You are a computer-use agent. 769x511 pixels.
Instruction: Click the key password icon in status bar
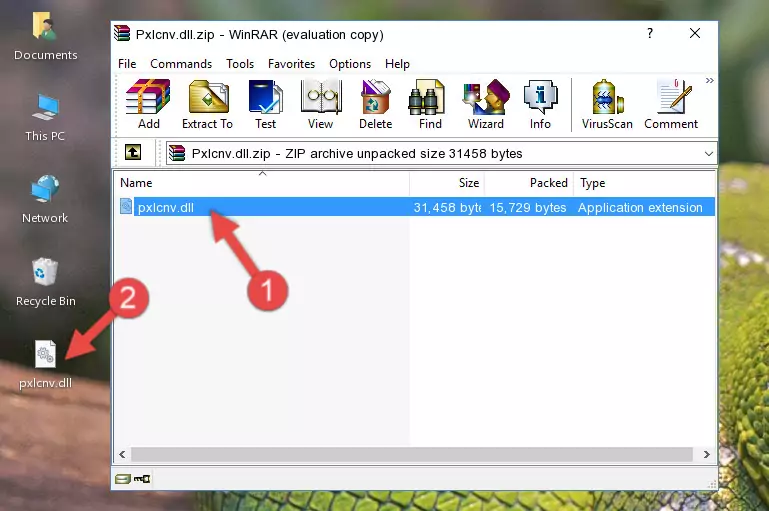click(142, 479)
